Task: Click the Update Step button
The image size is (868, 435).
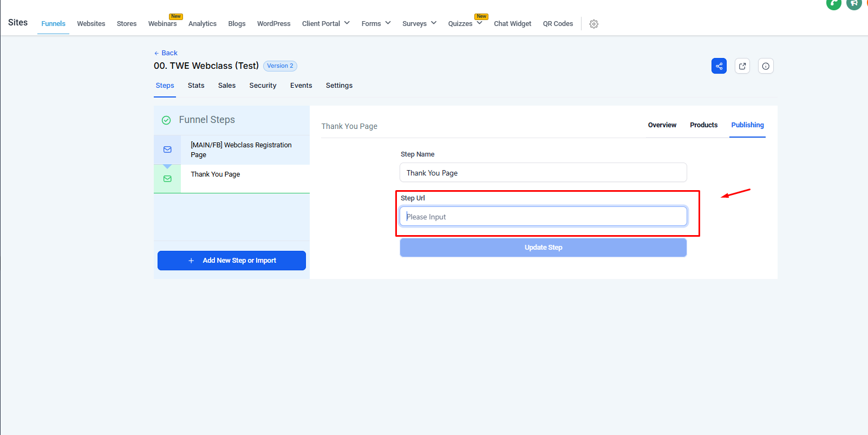Action: click(543, 248)
